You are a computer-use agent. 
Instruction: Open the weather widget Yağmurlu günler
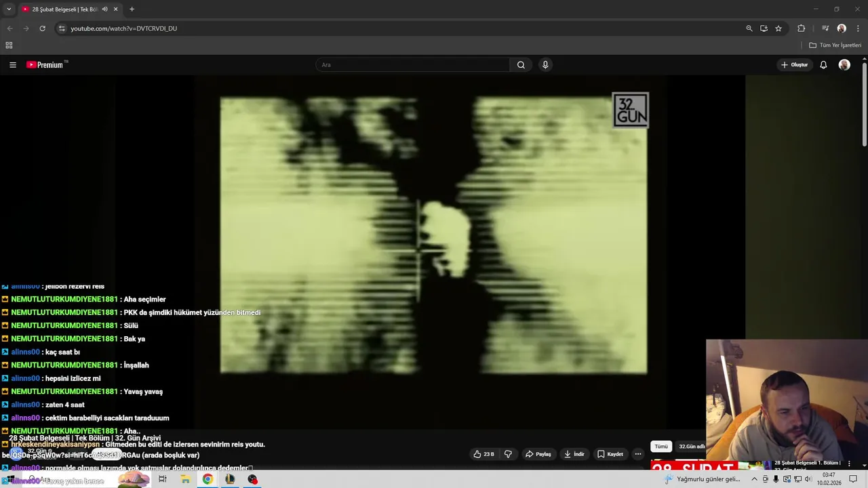pyautogui.click(x=703, y=479)
